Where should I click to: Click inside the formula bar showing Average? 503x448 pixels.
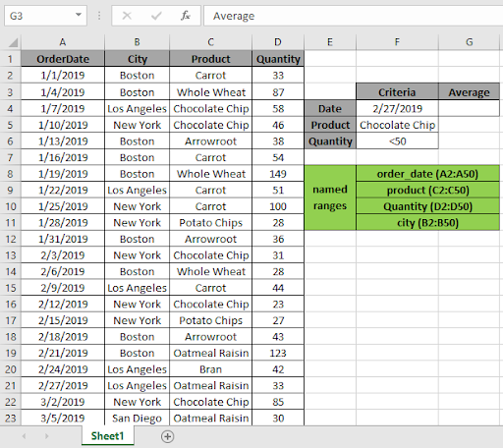(x=353, y=16)
